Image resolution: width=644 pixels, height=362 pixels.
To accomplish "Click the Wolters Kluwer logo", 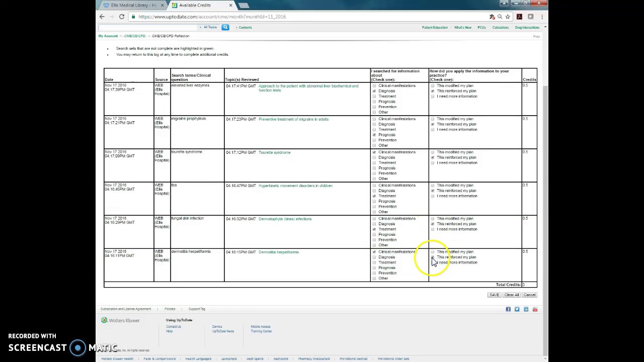I will [120, 320].
